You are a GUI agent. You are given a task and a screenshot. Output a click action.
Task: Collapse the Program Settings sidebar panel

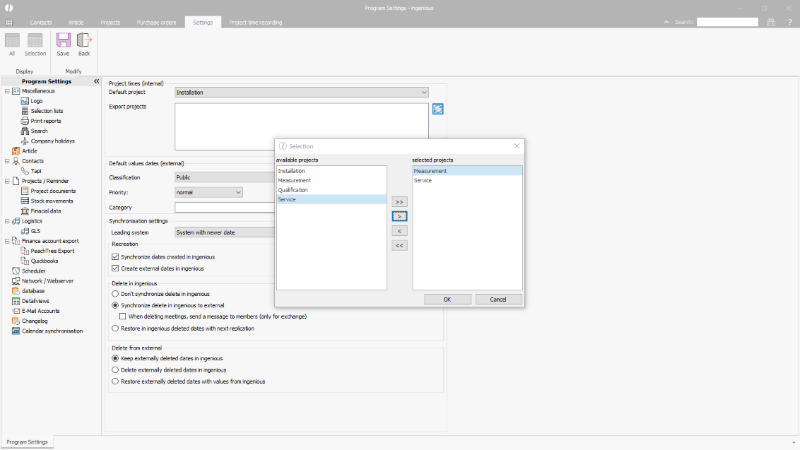tap(96, 81)
